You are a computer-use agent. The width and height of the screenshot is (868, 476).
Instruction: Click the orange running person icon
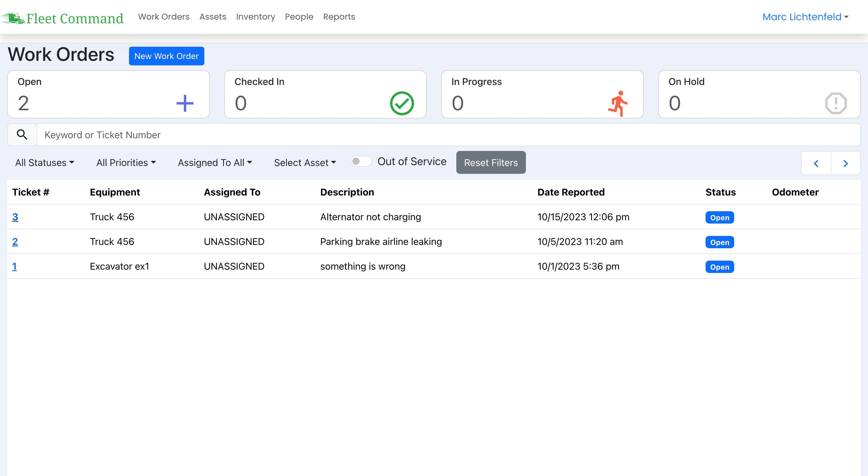point(618,103)
